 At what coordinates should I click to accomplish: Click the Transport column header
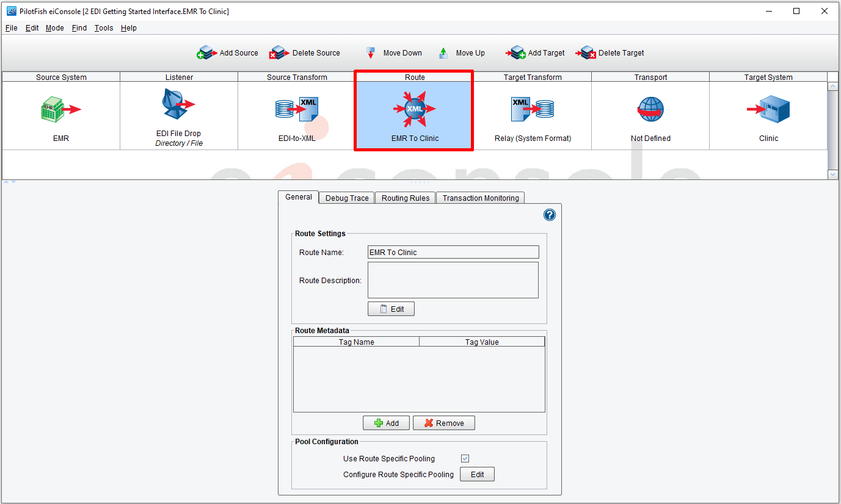[650, 77]
